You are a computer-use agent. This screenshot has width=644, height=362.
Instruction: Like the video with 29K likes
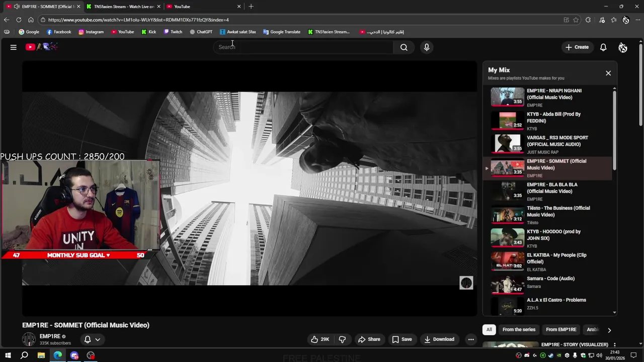point(320,339)
